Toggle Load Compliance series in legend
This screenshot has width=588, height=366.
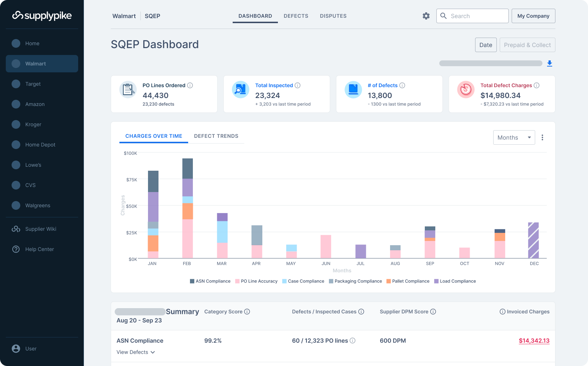pyautogui.click(x=455, y=281)
